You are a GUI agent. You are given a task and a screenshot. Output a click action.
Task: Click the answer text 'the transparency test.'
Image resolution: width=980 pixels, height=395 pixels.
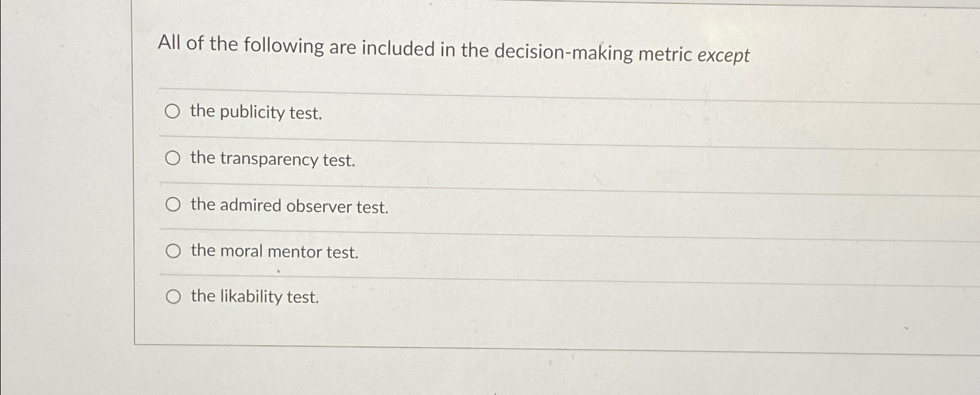pyautogui.click(x=272, y=160)
